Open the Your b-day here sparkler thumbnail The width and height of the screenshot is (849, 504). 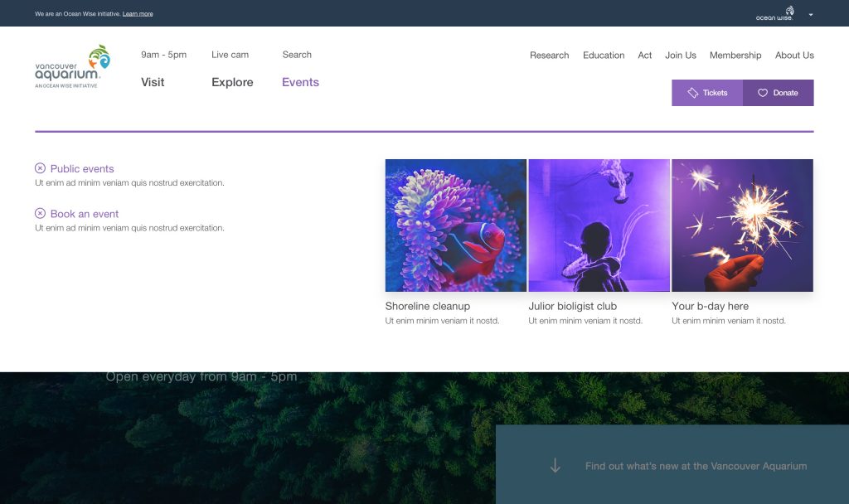pyautogui.click(x=742, y=225)
